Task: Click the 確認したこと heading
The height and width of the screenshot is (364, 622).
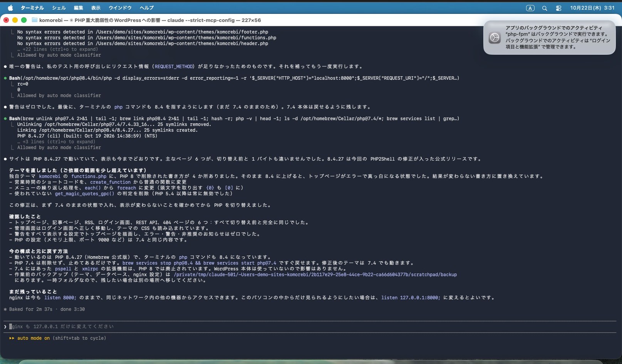Action: coord(25,217)
